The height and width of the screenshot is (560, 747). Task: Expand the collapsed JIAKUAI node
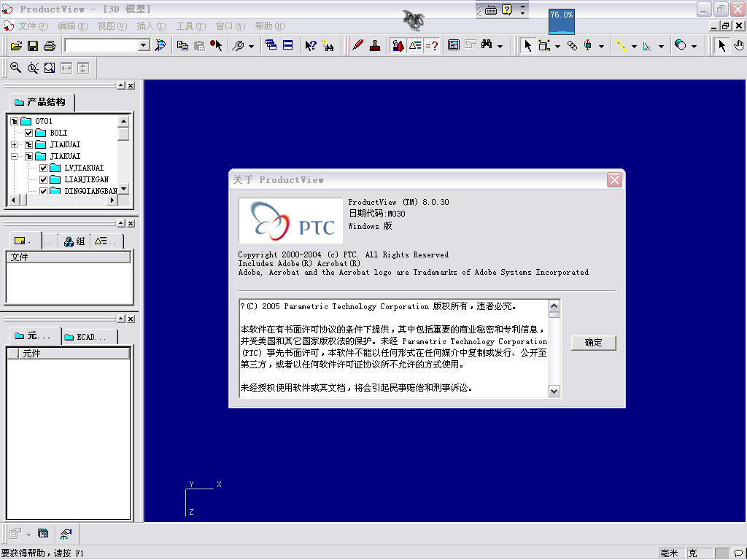coord(15,145)
